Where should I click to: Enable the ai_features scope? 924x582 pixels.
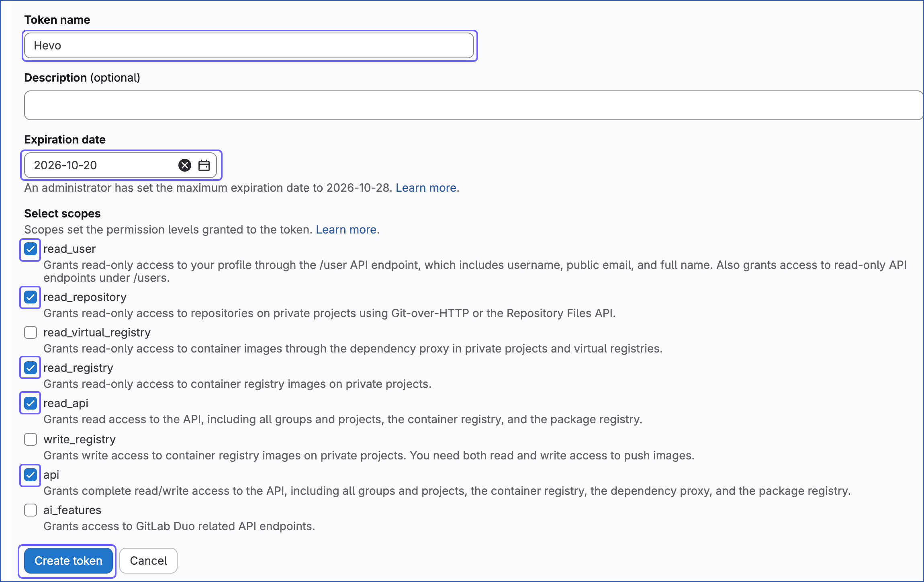30,510
